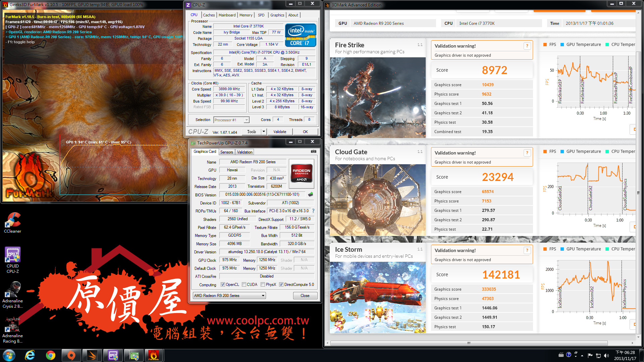Click the Ice Storm physics score 47303
Image resolution: width=644 pixels, height=362 pixels.
click(x=488, y=299)
